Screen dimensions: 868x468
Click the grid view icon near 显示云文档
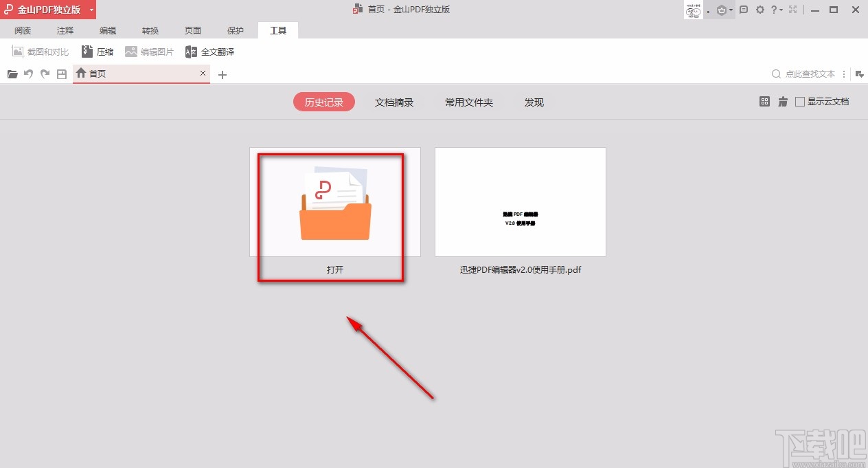click(x=764, y=101)
